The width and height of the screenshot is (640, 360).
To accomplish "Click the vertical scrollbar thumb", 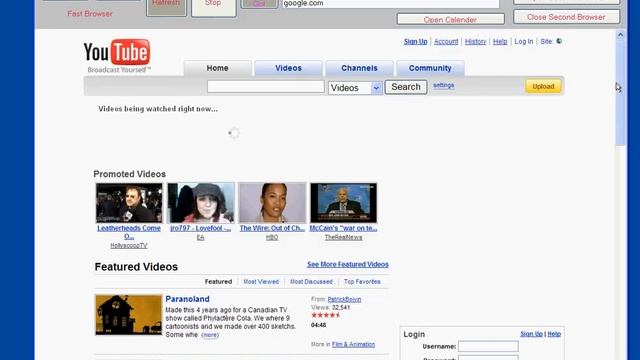I will coord(620,92).
